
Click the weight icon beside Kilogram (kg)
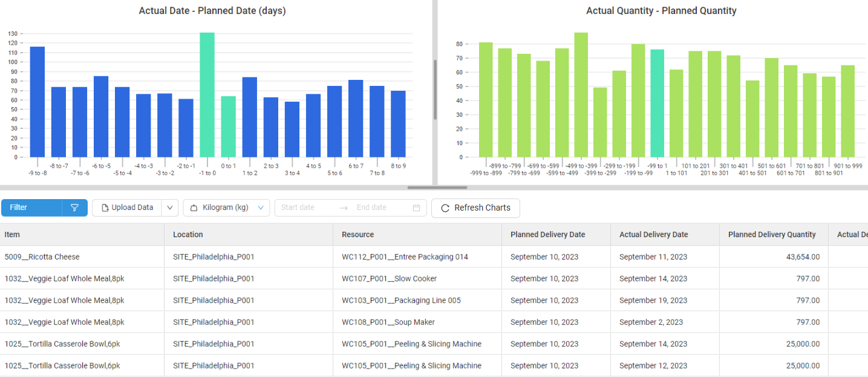194,208
